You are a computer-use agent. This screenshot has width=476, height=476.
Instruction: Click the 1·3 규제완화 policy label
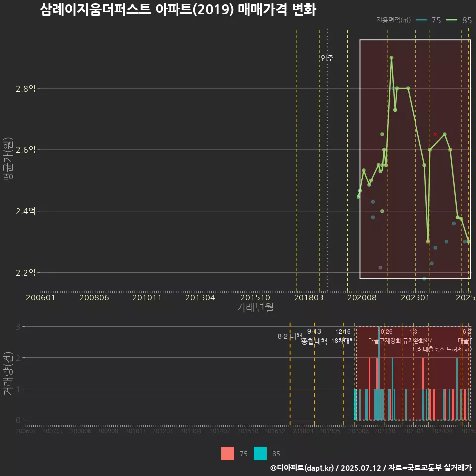413,336
